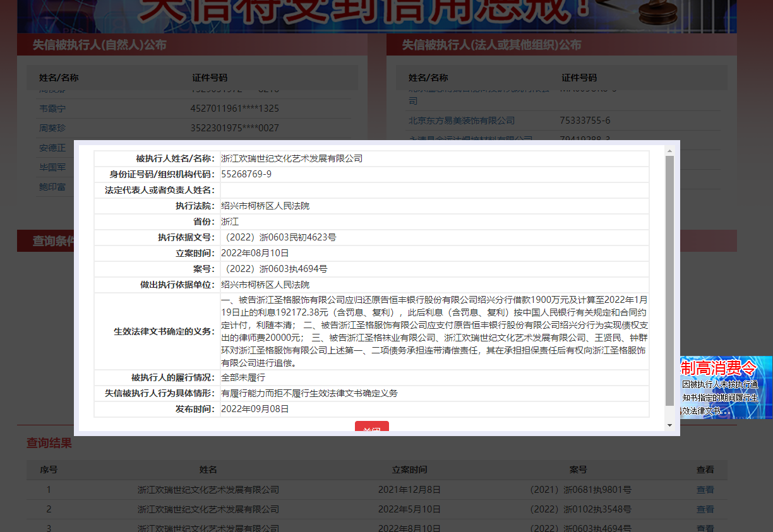Click the 序号 column header in the results
773x532 pixels.
tap(49, 470)
